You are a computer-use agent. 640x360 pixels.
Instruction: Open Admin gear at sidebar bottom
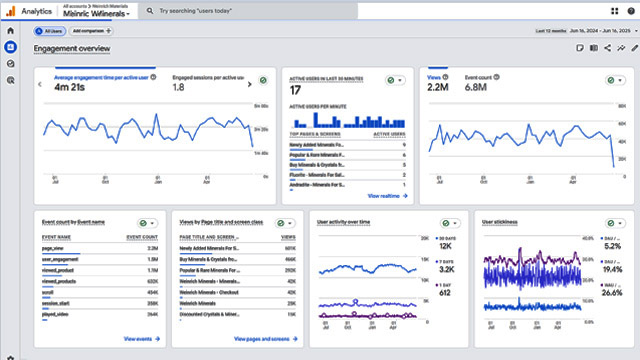click(x=11, y=358)
